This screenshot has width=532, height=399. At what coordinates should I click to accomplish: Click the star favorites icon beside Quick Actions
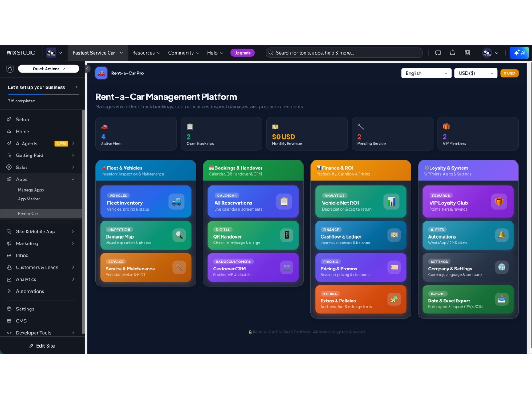click(10, 69)
